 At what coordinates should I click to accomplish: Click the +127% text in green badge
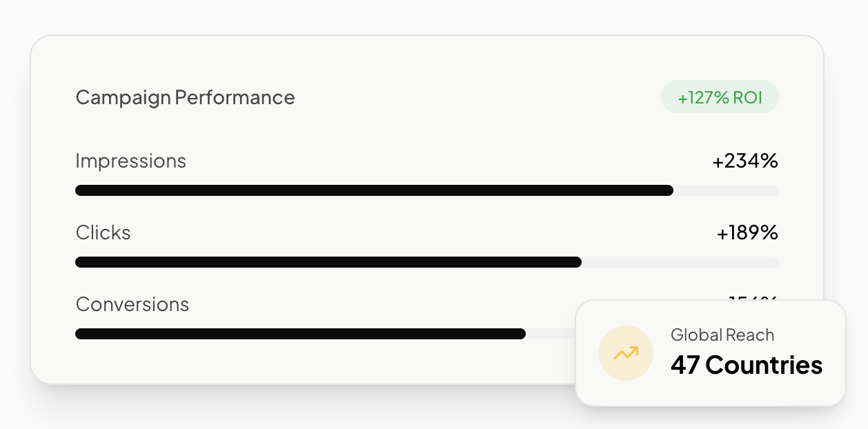(x=703, y=97)
